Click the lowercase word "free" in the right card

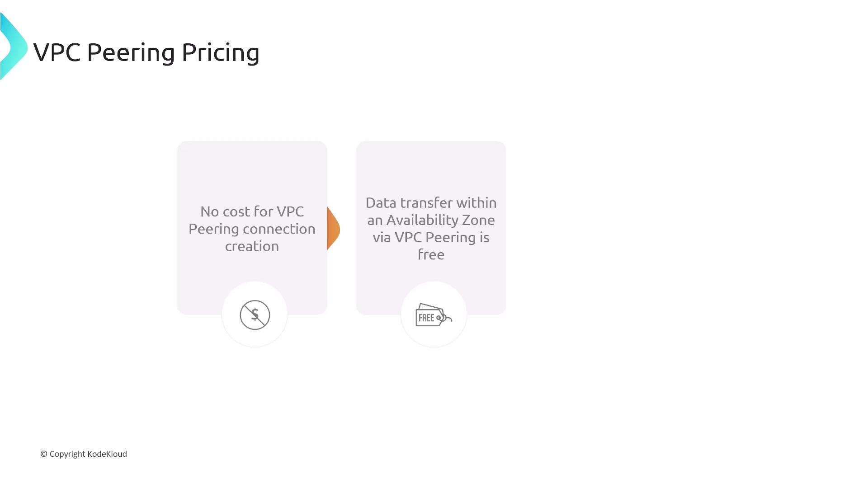coord(431,255)
